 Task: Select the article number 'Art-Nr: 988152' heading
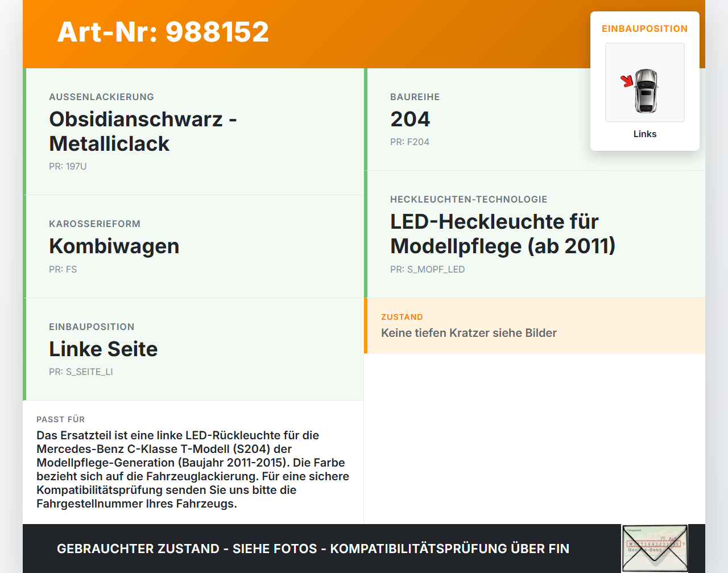[x=163, y=32]
